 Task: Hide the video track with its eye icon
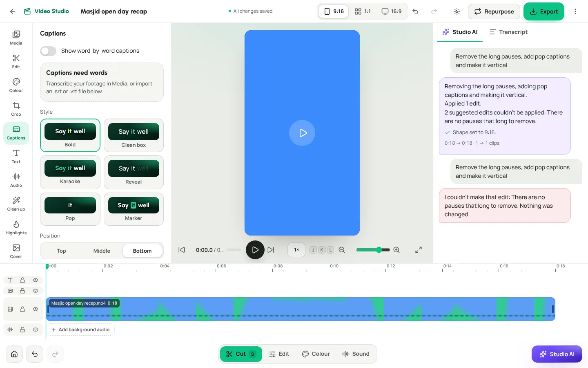click(x=36, y=309)
